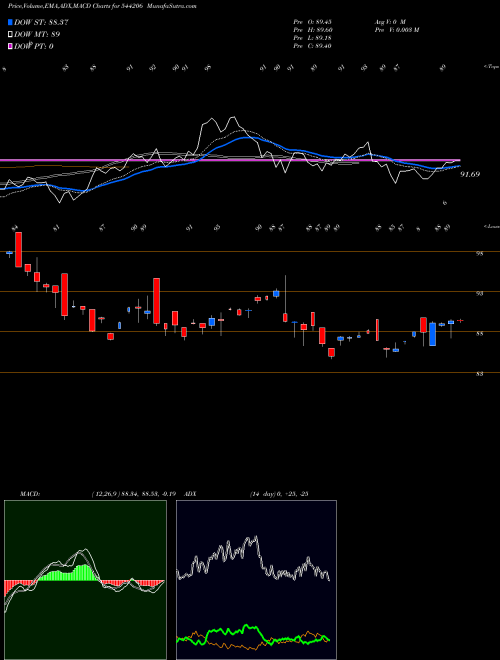Open the ADX indicator chart panel
Viewport: 500px width, 660px height.
tap(256, 580)
